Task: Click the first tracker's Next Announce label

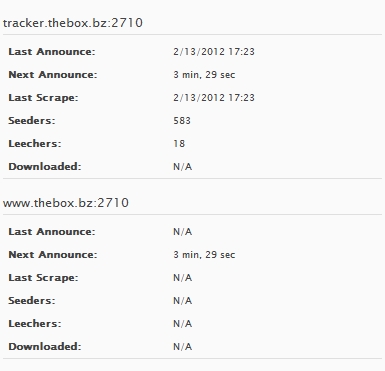Action: [53, 75]
